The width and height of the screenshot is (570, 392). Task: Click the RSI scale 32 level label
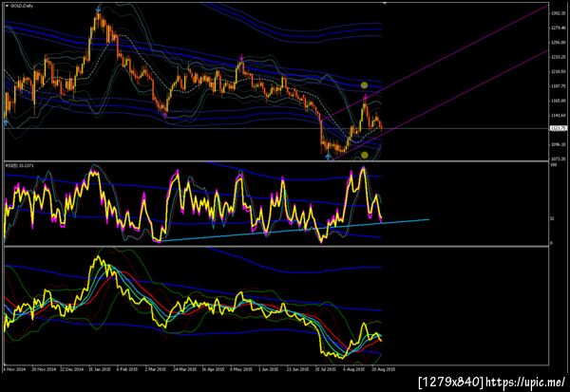click(x=552, y=219)
